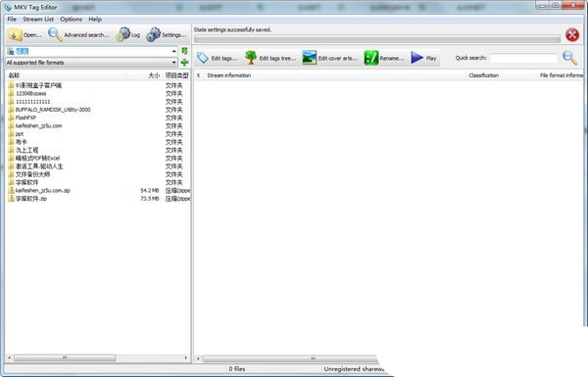Select the 12306Bypass folder
This screenshot has width=588, height=377.
tap(30, 93)
